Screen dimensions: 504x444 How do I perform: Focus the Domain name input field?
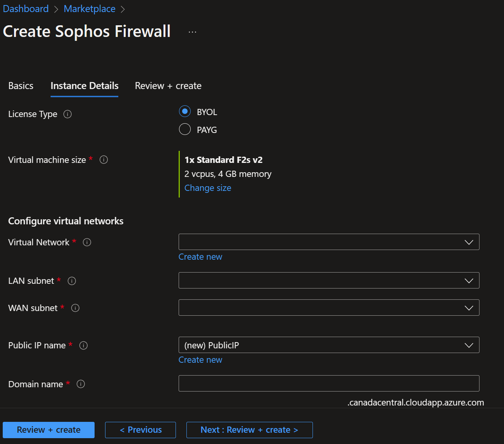[329, 383]
